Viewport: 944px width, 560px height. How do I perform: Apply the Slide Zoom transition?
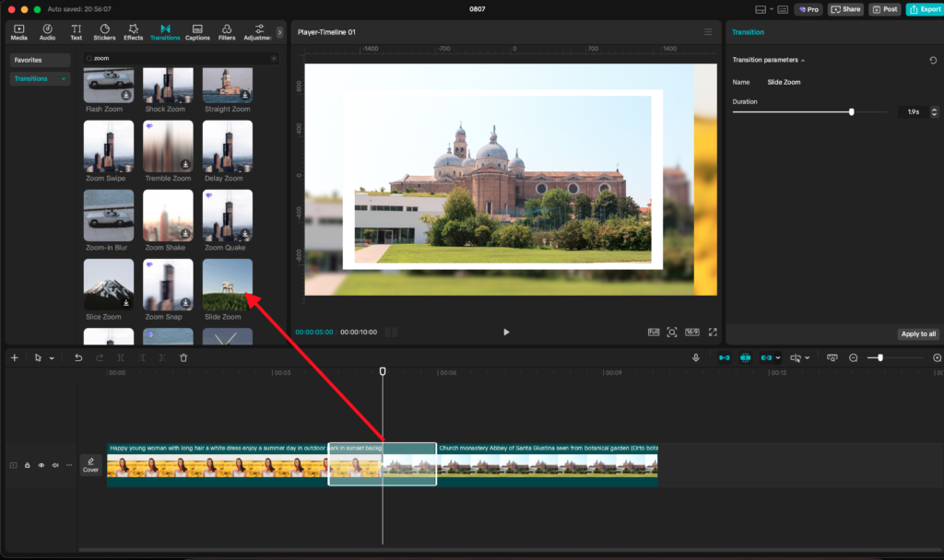228,285
